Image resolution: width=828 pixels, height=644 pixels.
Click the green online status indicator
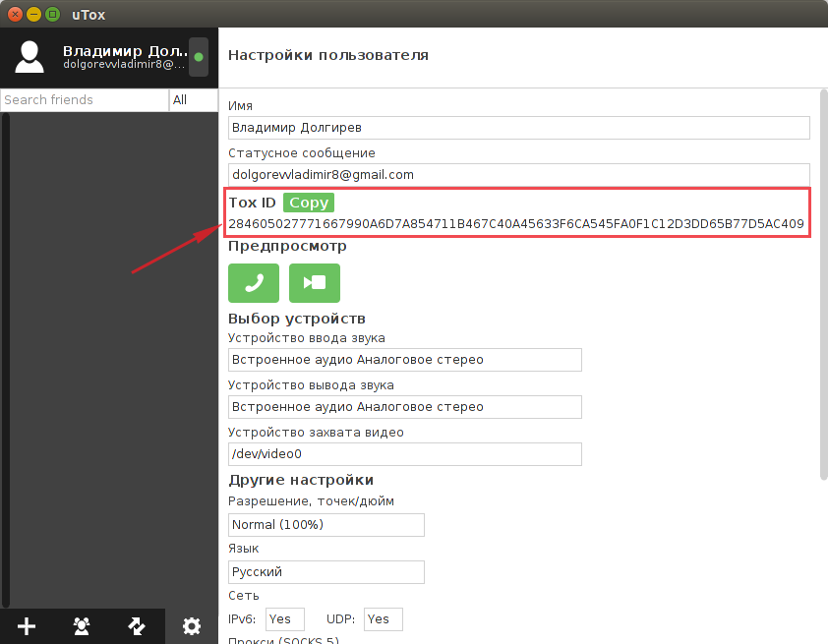(199, 57)
